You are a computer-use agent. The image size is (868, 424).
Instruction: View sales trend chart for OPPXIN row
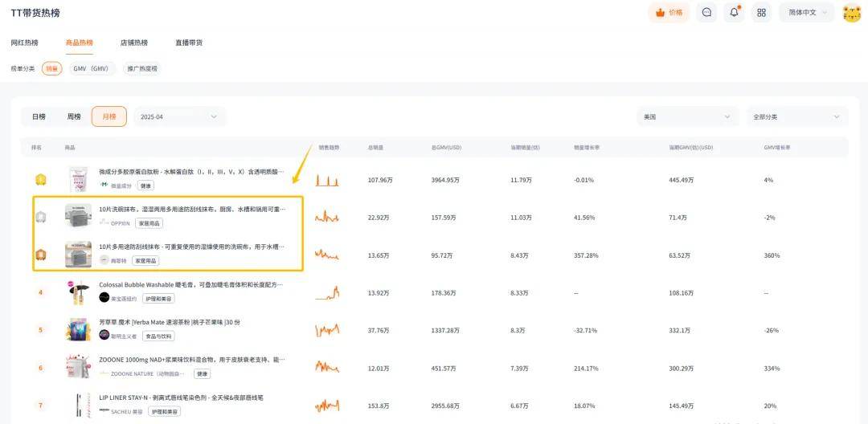[x=327, y=218]
